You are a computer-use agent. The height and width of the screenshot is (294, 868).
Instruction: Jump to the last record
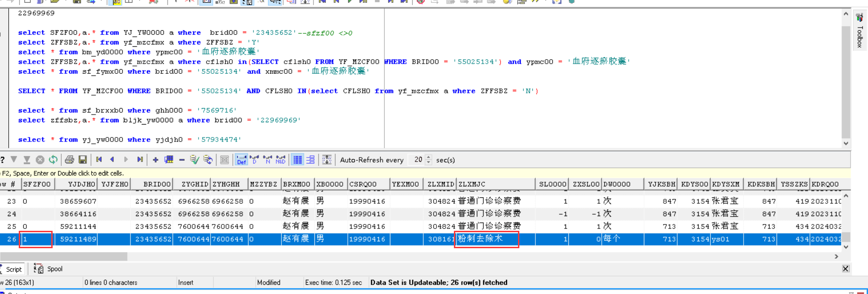[x=140, y=160]
